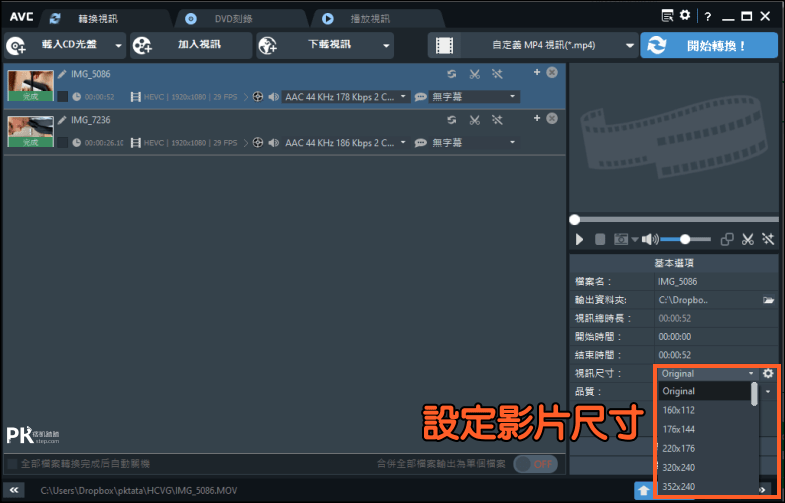Open the DVD刻錄 tab
785x503 pixels.
(234, 19)
